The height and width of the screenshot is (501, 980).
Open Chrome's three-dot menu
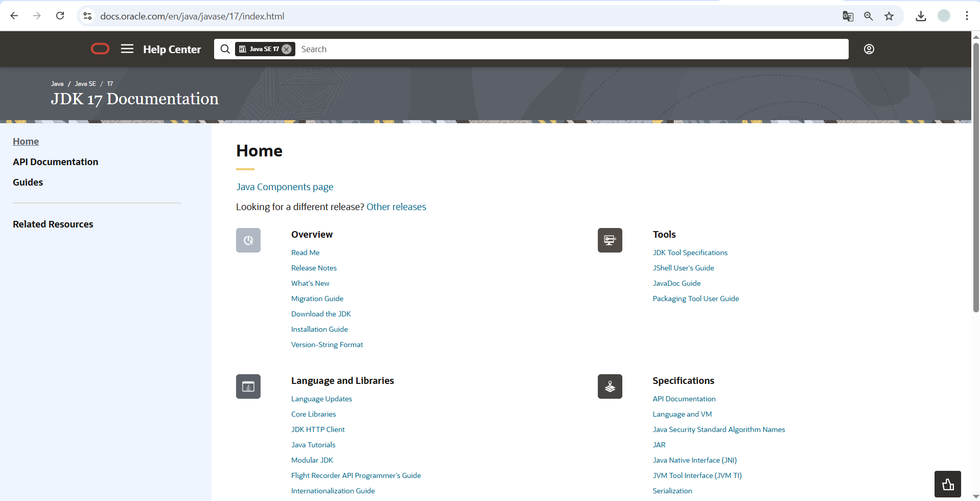point(967,16)
